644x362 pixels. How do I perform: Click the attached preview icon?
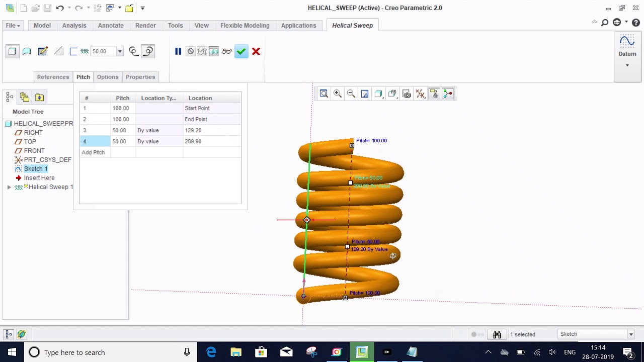click(x=214, y=51)
